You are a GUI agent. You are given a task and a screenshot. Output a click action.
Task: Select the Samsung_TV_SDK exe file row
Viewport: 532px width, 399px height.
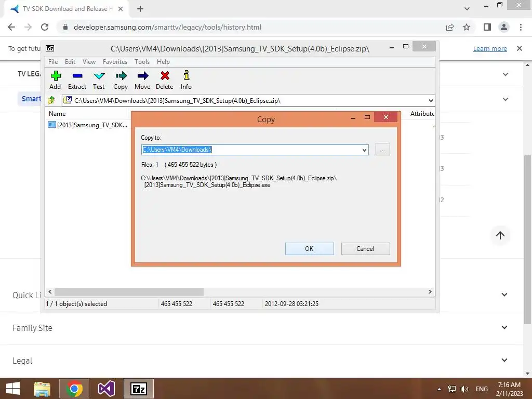pos(88,125)
